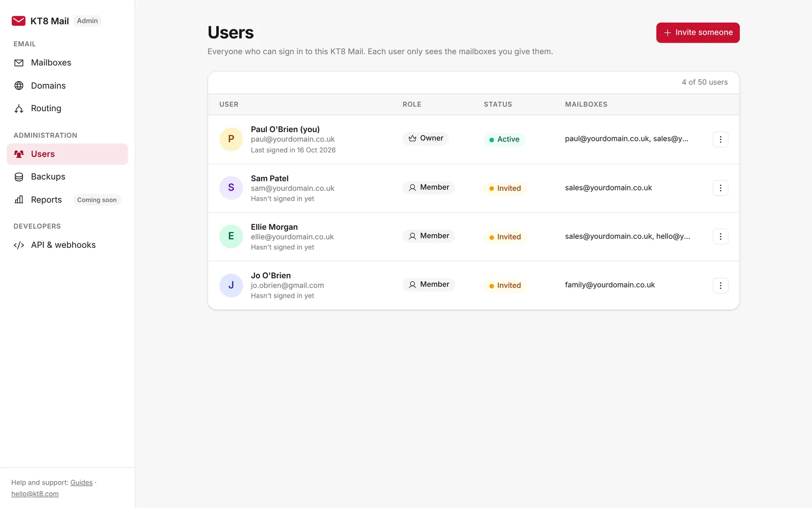
Task: Click Jo O'Brien's mailbox family@yourdomain.co.uk
Action: tap(610, 285)
